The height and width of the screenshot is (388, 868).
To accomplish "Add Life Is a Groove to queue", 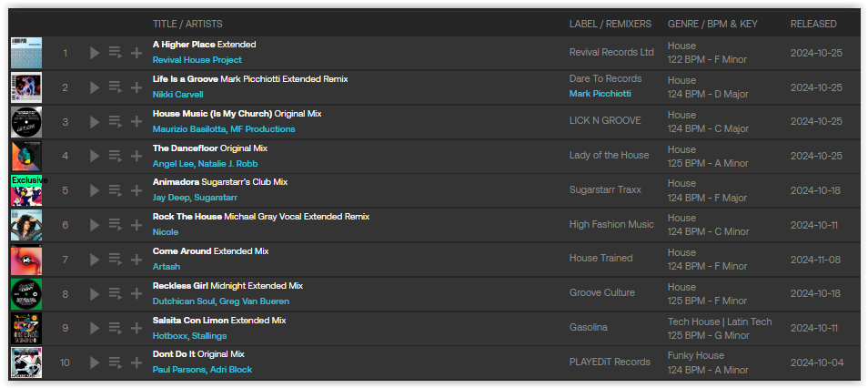I will click(x=116, y=87).
